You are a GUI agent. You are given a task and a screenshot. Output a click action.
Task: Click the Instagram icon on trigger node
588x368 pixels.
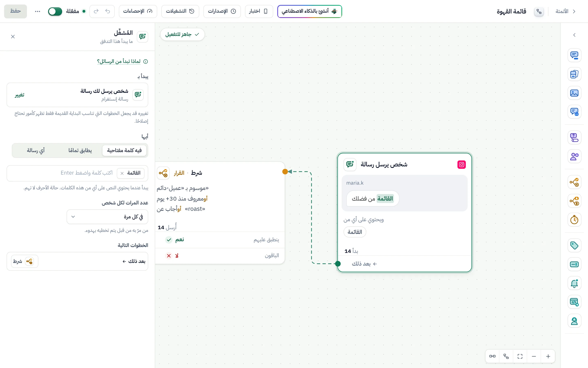(461, 165)
